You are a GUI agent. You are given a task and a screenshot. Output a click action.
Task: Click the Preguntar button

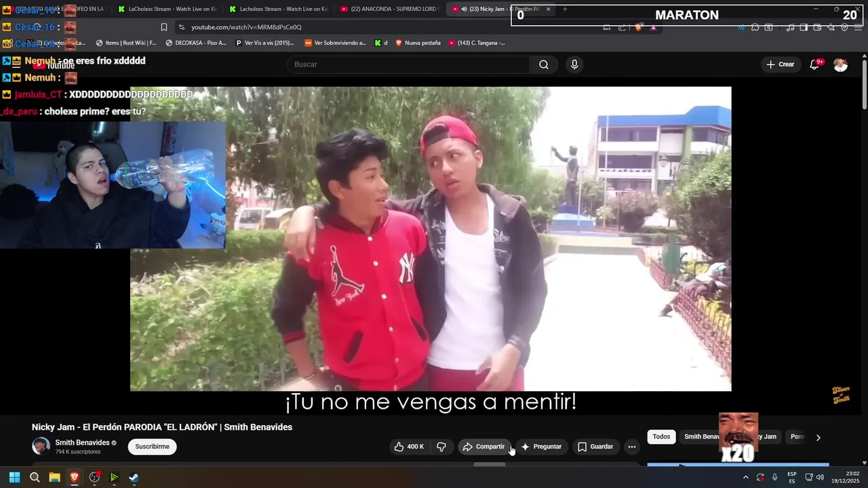pos(541,447)
